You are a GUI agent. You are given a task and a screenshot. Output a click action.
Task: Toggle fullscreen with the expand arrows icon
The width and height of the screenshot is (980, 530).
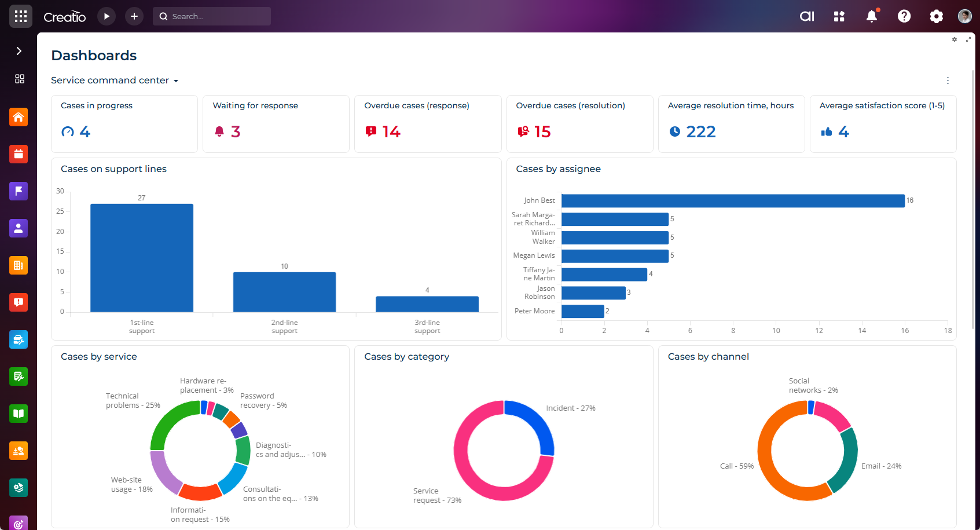coord(968,39)
